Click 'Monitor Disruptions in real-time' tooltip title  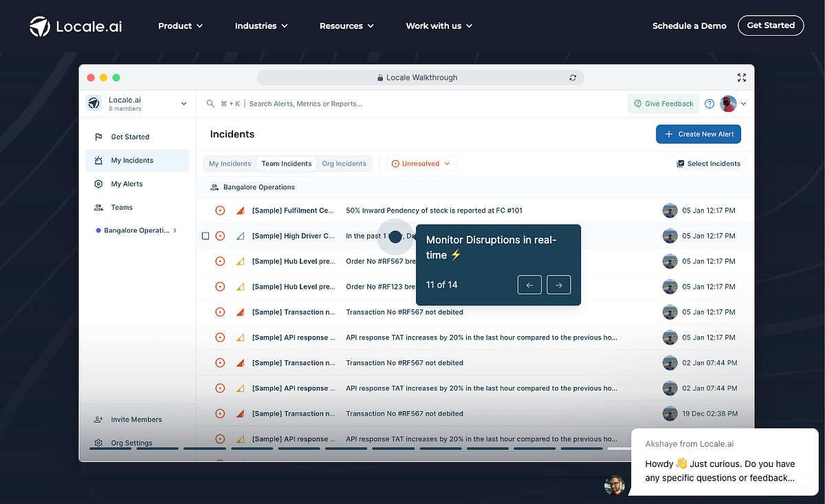pos(492,247)
